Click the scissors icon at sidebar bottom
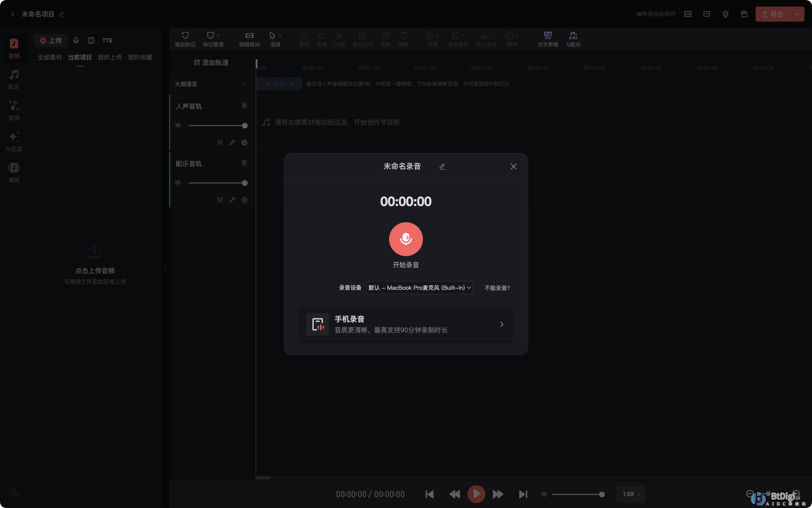This screenshot has width=812, height=508. (14, 491)
